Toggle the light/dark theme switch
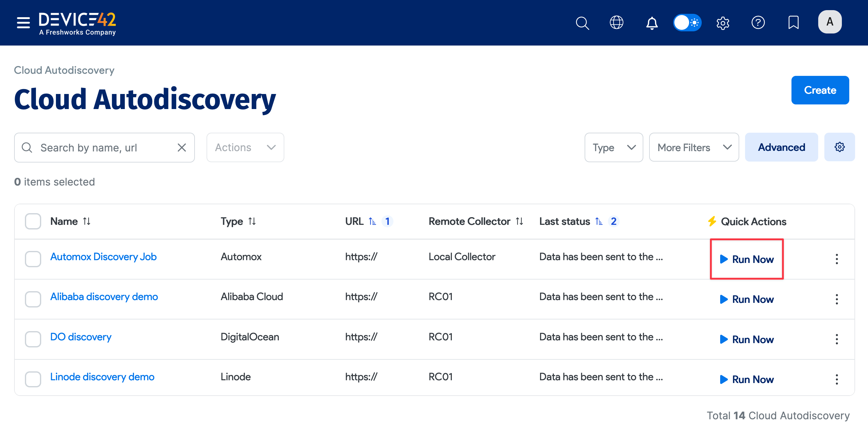The height and width of the screenshot is (446, 868). [687, 22]
